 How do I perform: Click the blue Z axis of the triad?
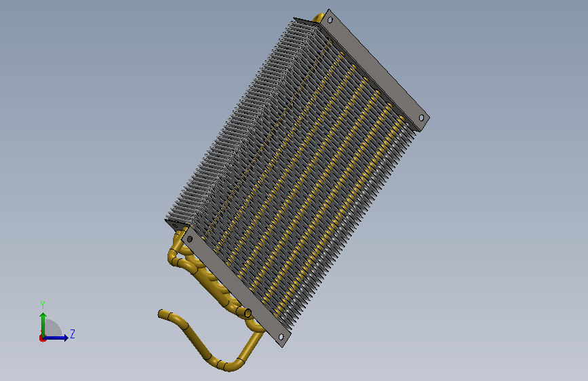pos(56,338)
